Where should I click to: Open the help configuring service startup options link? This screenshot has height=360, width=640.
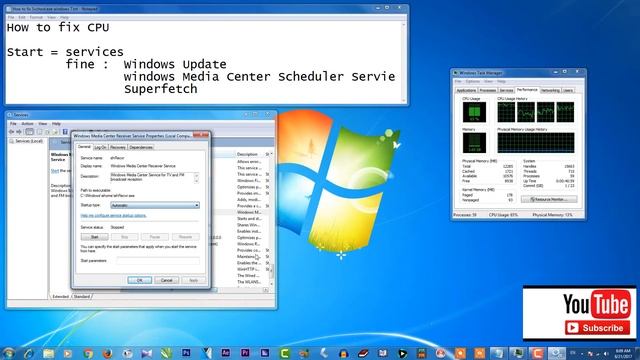[x=113, y=216]
